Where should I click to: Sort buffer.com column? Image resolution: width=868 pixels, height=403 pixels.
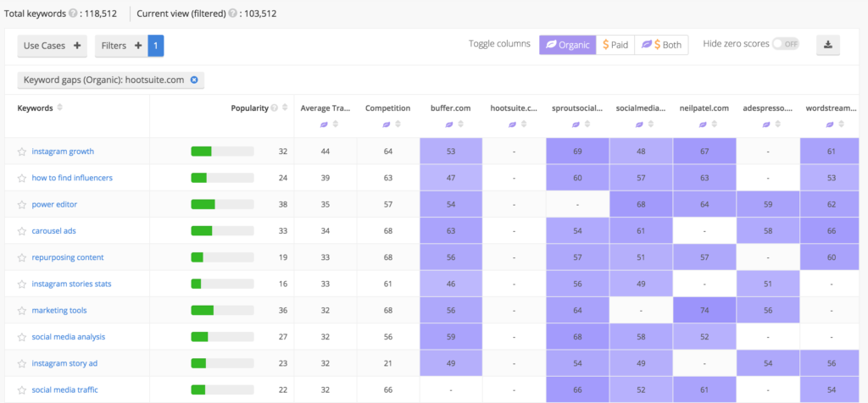pos(462,125)
